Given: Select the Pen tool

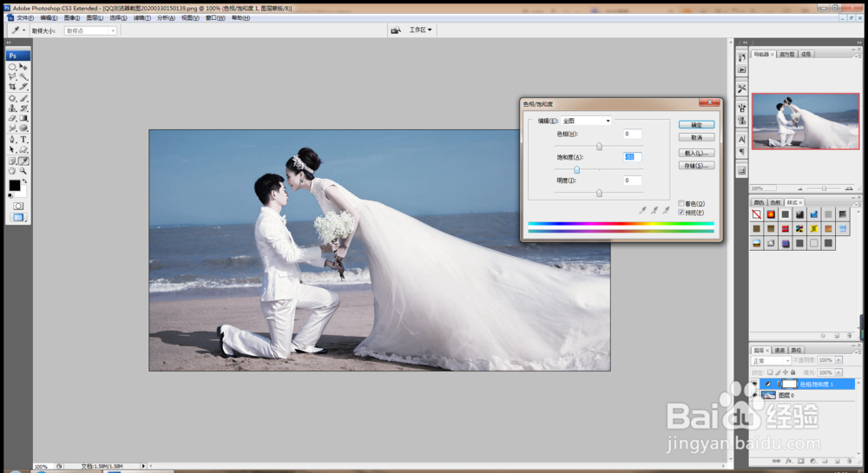Looking at the screenshot, I should [12, 140].
